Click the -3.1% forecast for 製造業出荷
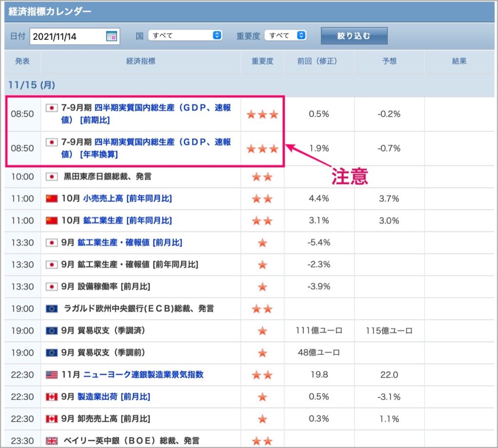Image resolution: width=498 pixels, height=448 pixels. pos(389,396)
